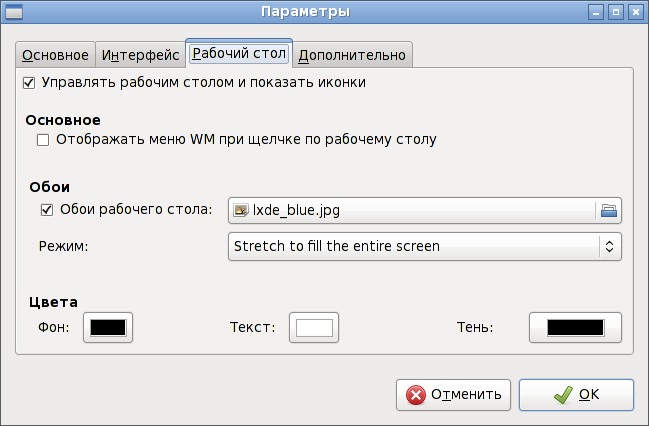Viewport: 649px width, 426px height.
Task: Change the Тень shadow color swatch
Action: [x=575, y=327]
